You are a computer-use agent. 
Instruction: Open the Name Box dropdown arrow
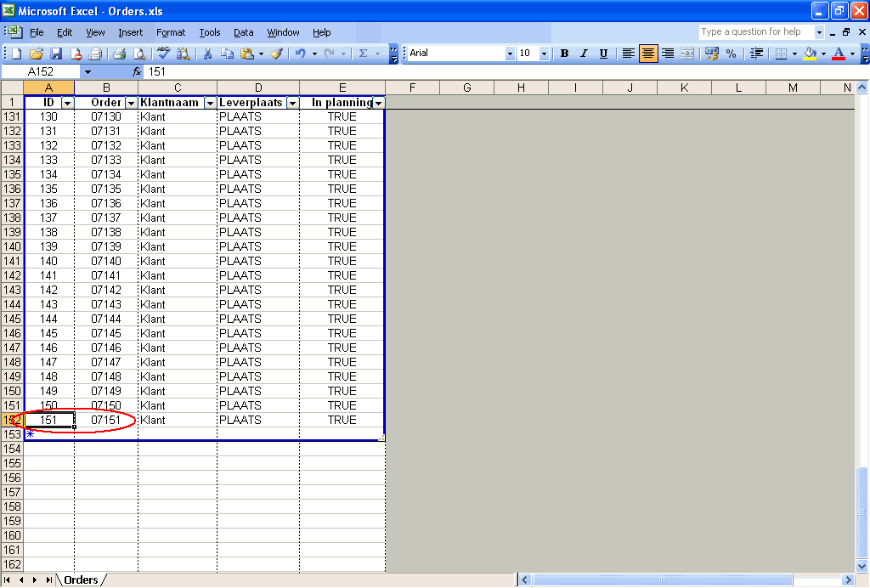pos(88,71)
